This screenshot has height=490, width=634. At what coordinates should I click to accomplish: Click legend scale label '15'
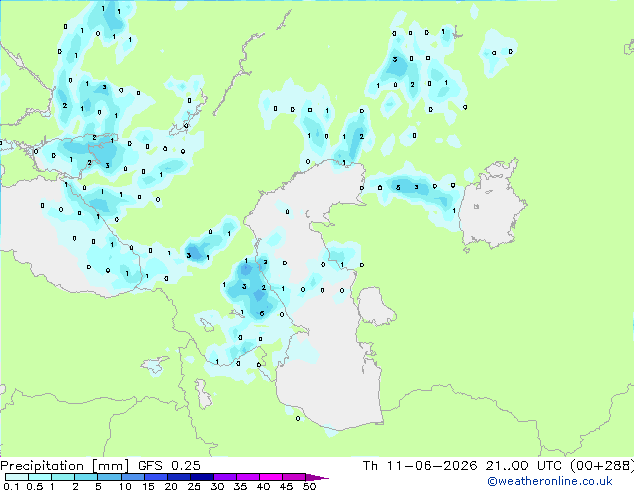pyautogui.click(x=148, y=486)
